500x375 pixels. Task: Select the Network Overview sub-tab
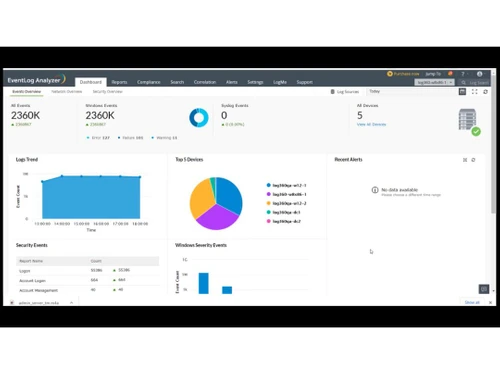[67, 91]
